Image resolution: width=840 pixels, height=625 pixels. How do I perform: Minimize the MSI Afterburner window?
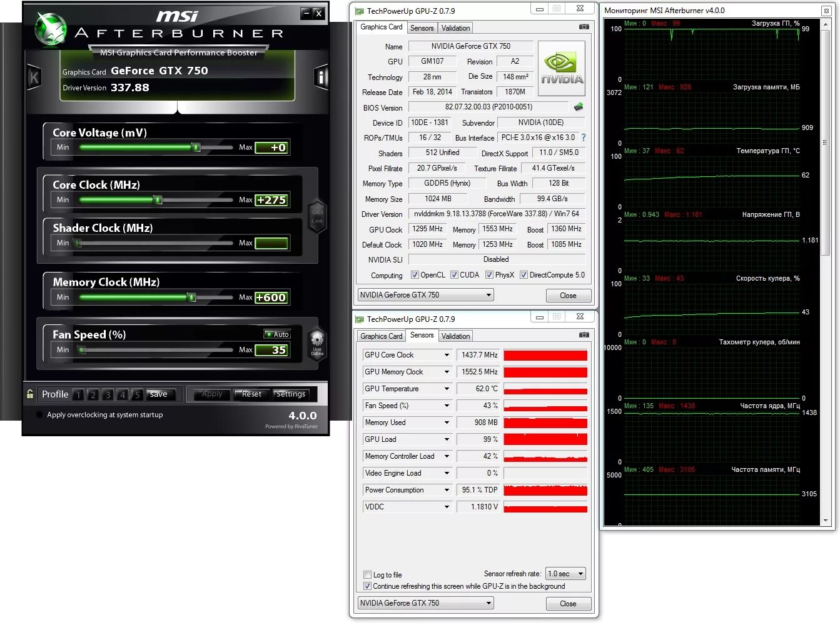coord(306,12)
